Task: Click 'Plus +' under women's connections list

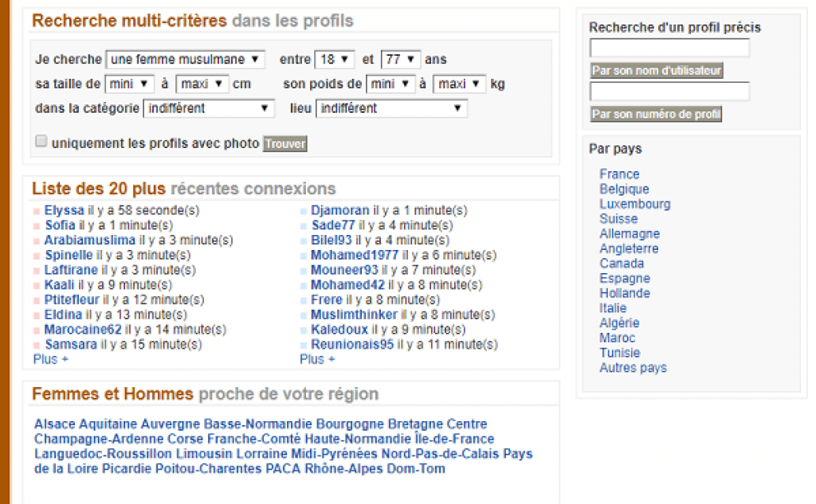Action: pyautogui.click(x=50, y=359)
